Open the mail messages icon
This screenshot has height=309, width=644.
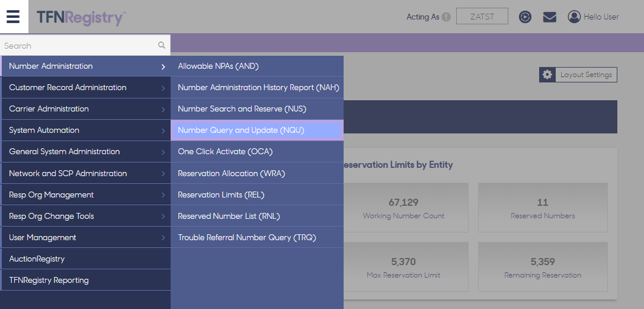click(550, 17)
